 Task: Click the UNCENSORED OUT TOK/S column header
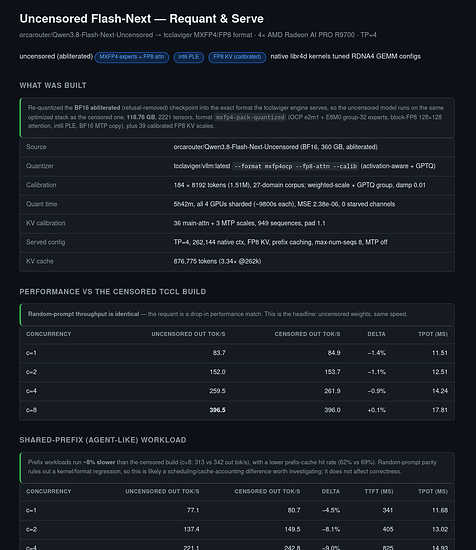188,334
